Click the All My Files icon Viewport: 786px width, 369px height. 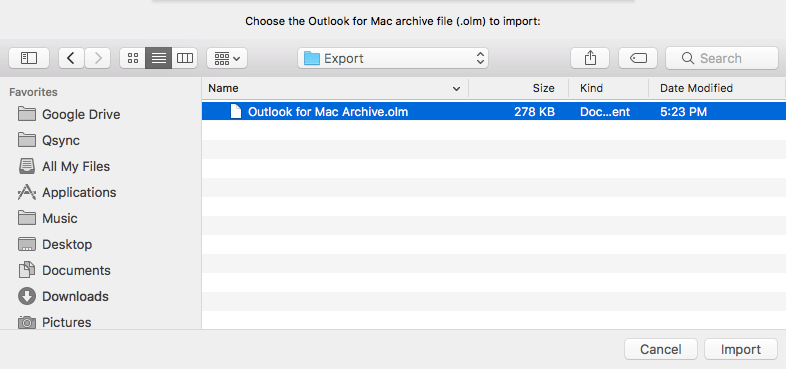27,166
